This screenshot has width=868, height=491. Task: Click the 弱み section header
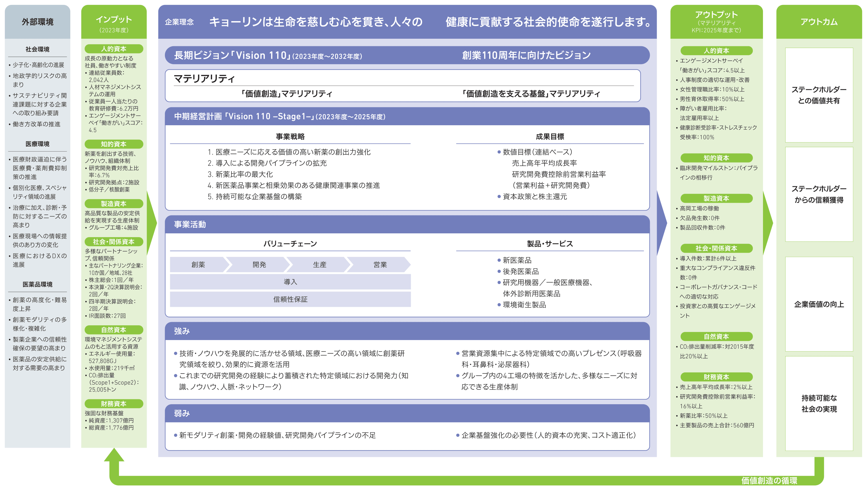pos(407,414)
